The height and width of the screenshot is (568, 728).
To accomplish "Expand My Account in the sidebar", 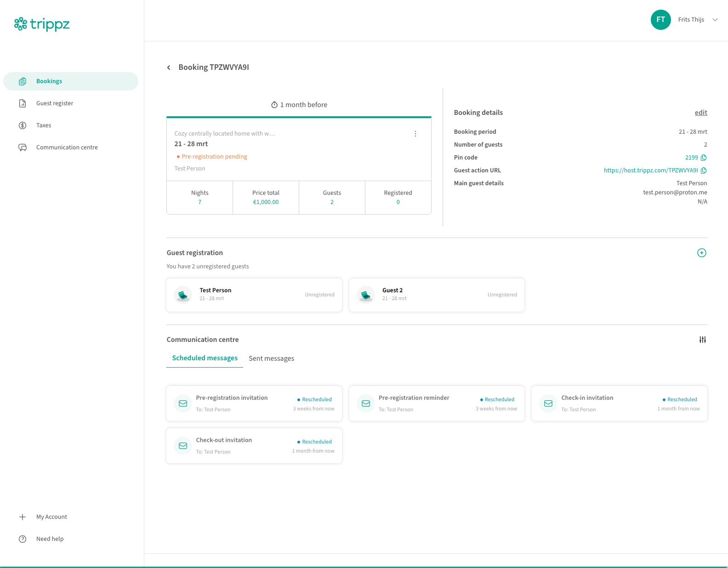I will [x=51, y=517].
